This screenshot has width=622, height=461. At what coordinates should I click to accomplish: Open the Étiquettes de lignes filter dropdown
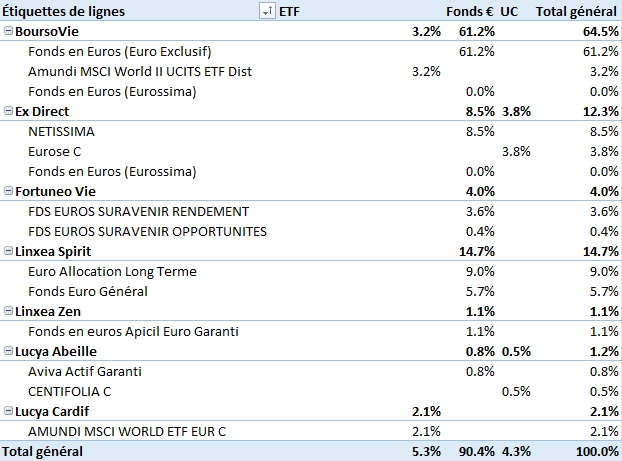coord(267,11)
